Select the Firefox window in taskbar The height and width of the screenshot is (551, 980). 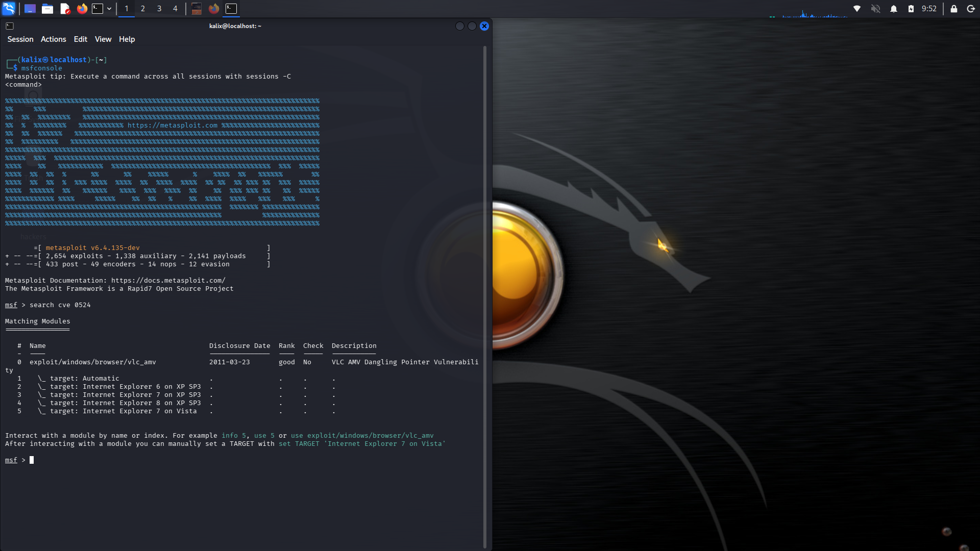pyautogui.click(x=214, y=9)
